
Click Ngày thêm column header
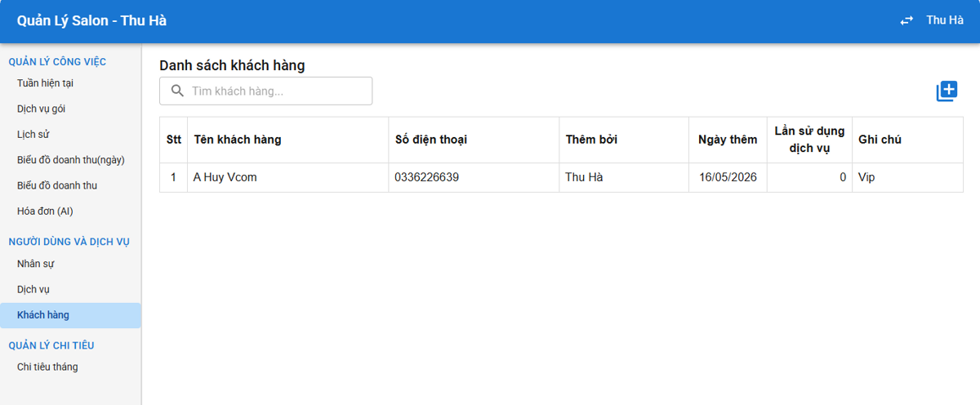click(x=728, y=140)
